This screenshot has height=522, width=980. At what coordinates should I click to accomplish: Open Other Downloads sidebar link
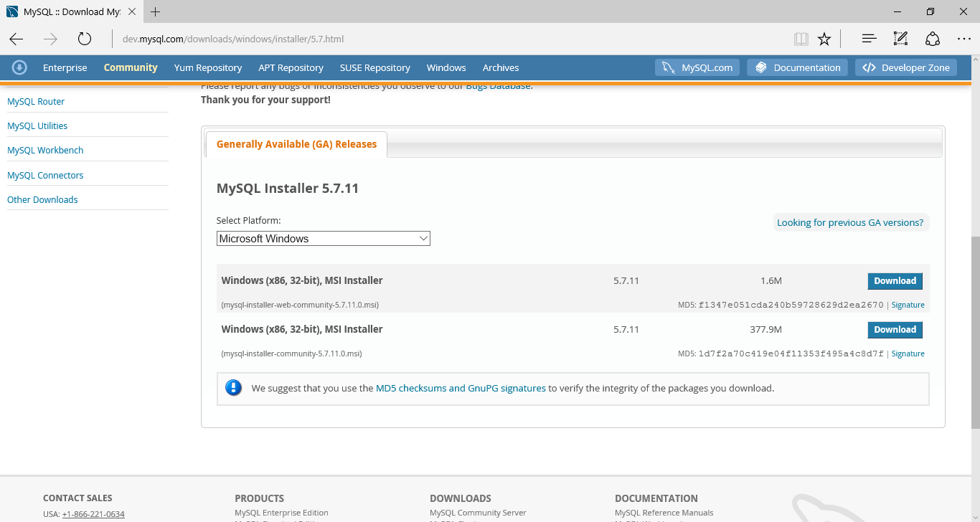42,199
